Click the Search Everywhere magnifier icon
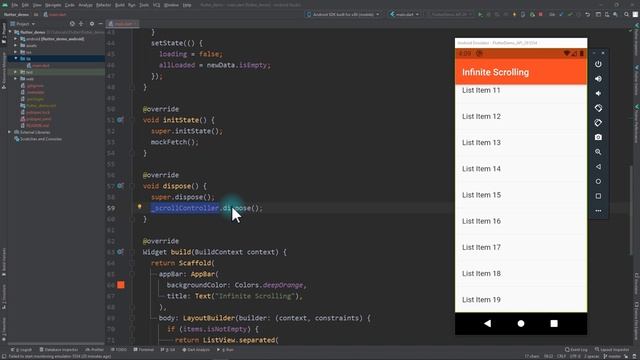 coord(626,14)
